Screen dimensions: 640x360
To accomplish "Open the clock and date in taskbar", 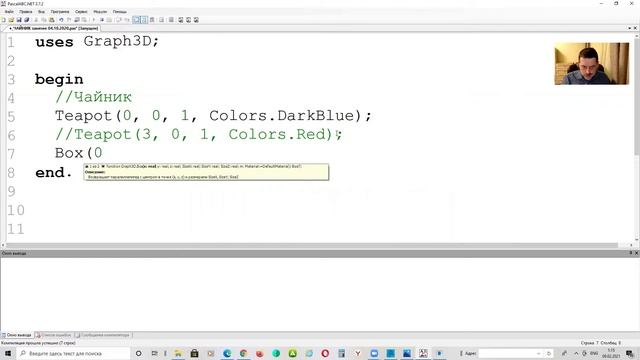I will pos(611,353).
